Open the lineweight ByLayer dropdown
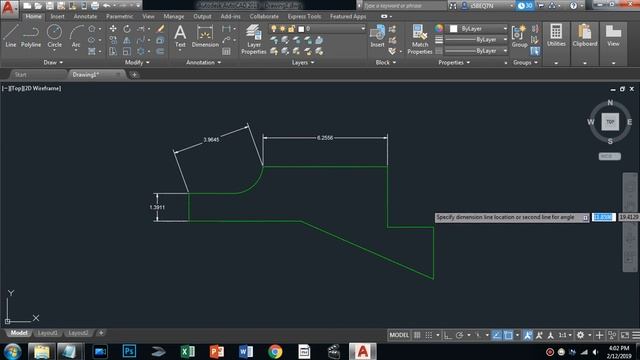 point(476,40)
